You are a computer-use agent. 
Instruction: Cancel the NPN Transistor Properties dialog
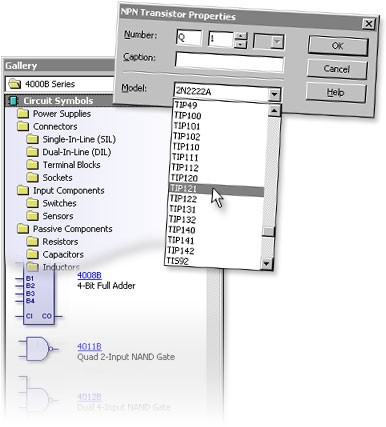click(337, 69)
